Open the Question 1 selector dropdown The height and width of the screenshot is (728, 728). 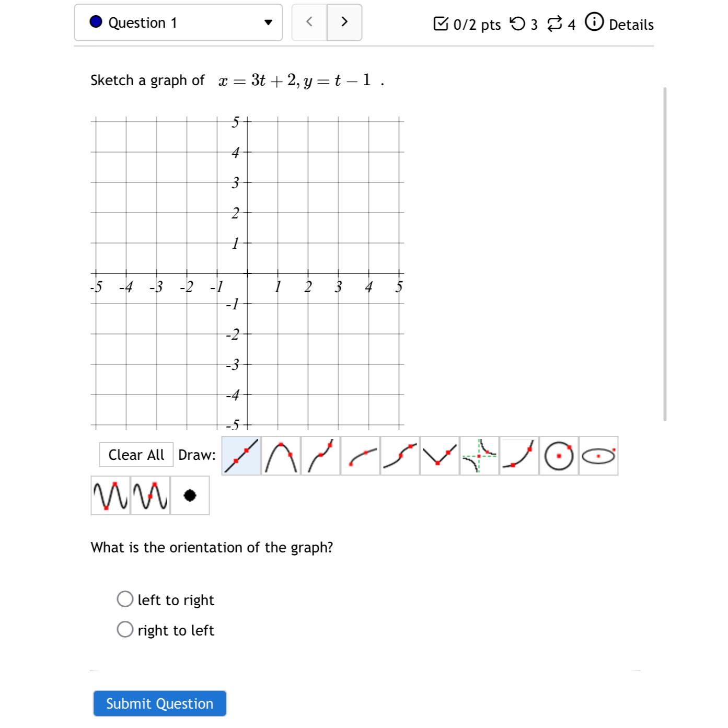178,22
